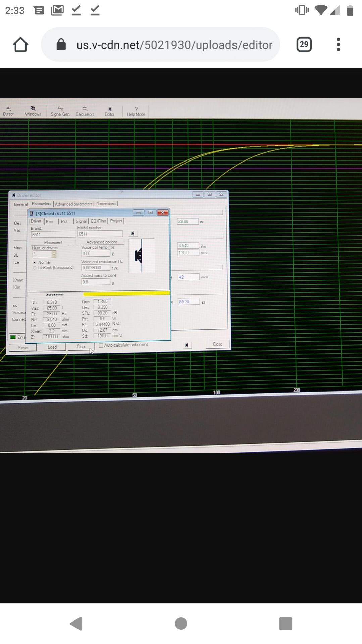
Task: Click the Sd value 130.0 in Parameters
Action: (102, 336)
